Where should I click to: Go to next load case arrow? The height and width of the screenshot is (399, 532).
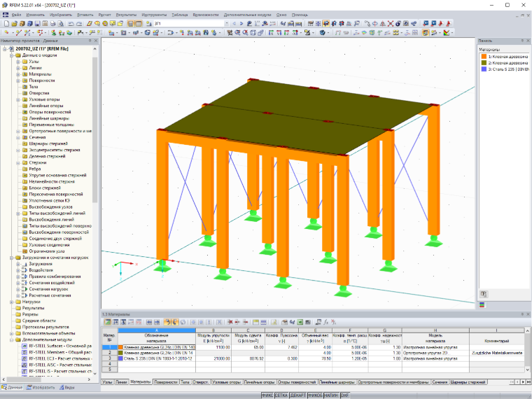pos(241,23)
